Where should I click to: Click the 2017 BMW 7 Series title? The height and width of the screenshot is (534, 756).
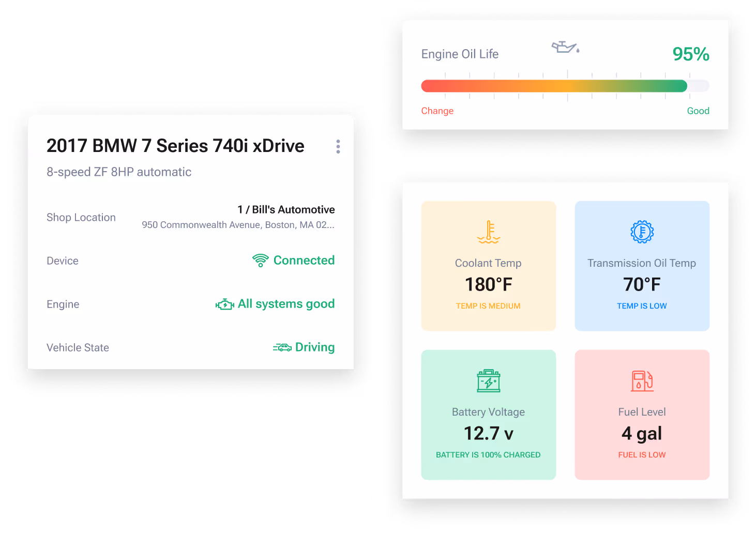click(x=175, y=146)
